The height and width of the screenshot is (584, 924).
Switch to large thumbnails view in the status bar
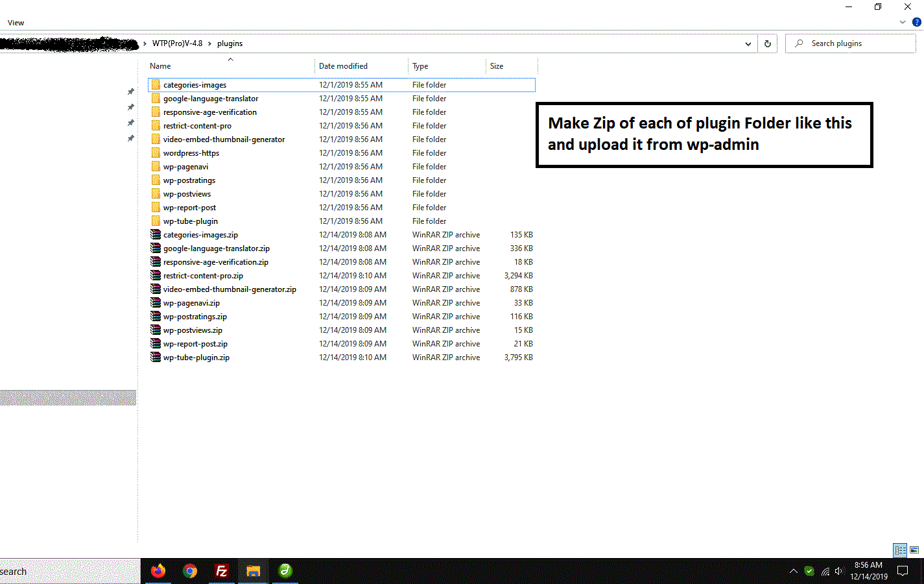(x=914, y=550)
